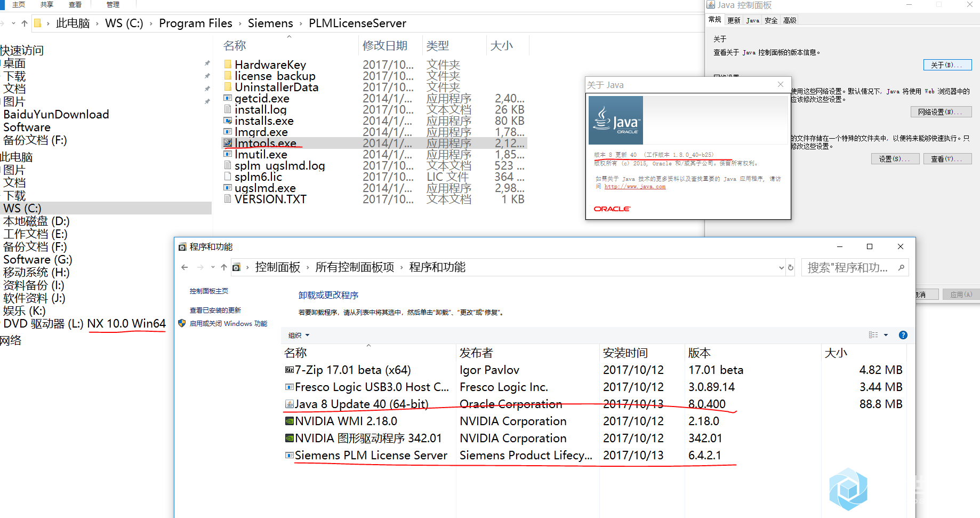This screenshot has height=518, width=980.
Task: Select WS (C:) drive in sidebar
Action: pyautogui.click(x=106, y=208)
